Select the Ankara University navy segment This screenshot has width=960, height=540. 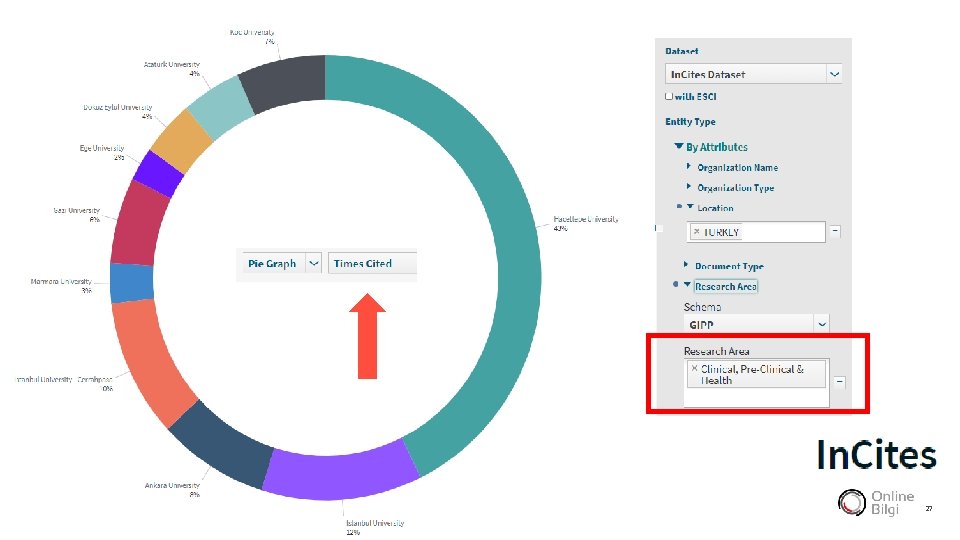click(220, 444)
